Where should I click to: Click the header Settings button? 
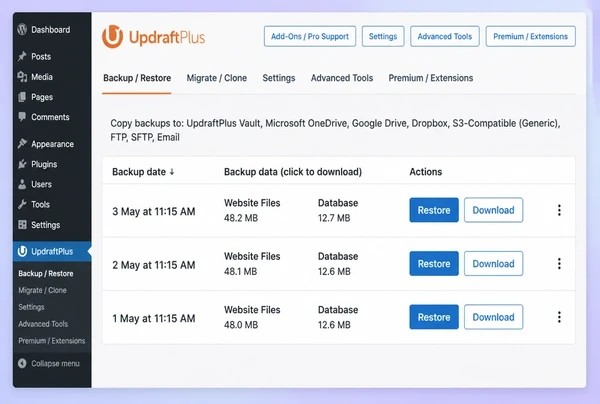click(x=383, y=36)
